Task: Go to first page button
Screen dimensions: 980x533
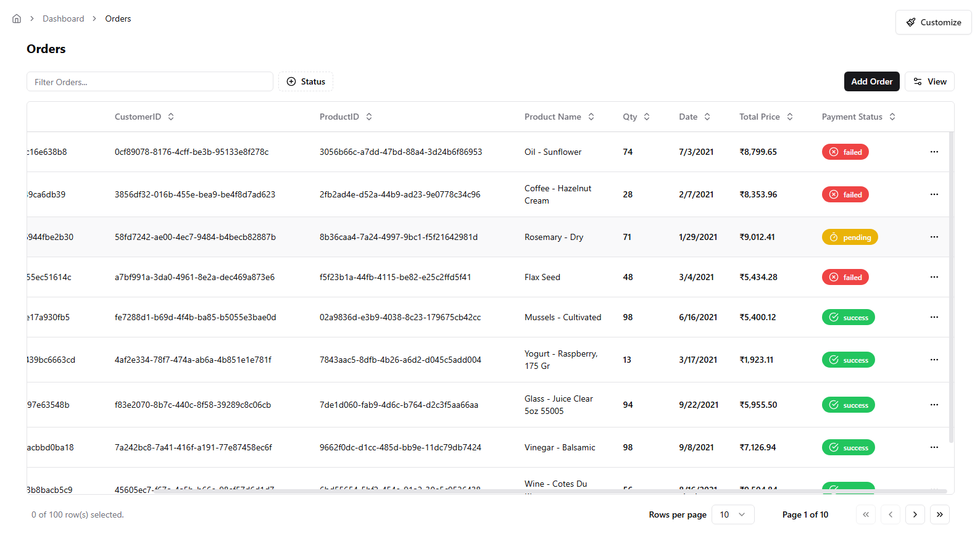Action: tap(866, 514)
